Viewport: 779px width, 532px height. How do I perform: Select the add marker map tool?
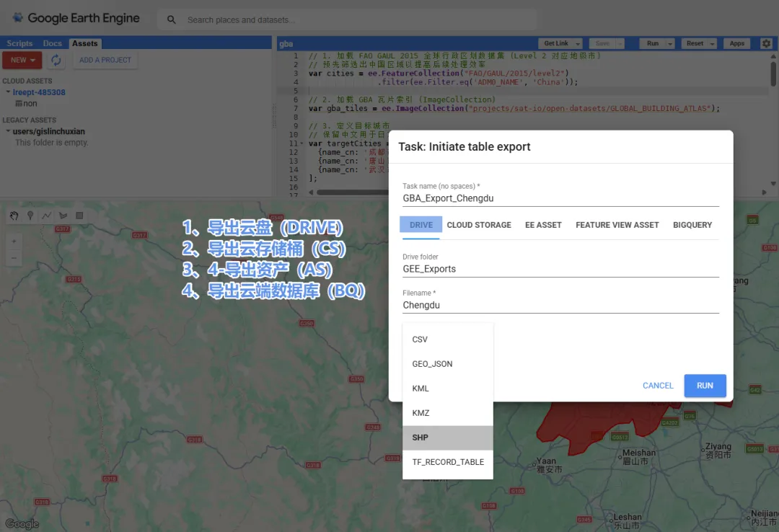(x=30, y=216)
